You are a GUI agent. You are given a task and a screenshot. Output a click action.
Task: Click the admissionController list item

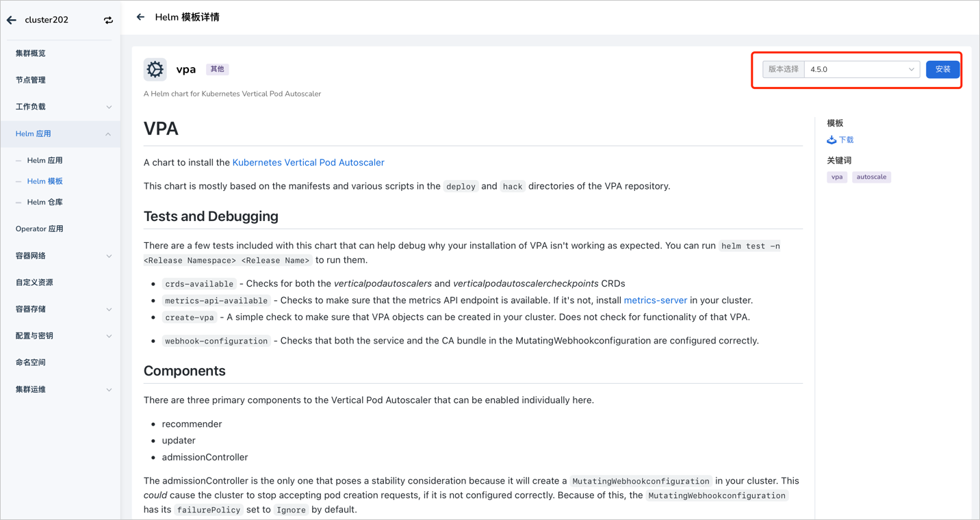pos(205,457)
